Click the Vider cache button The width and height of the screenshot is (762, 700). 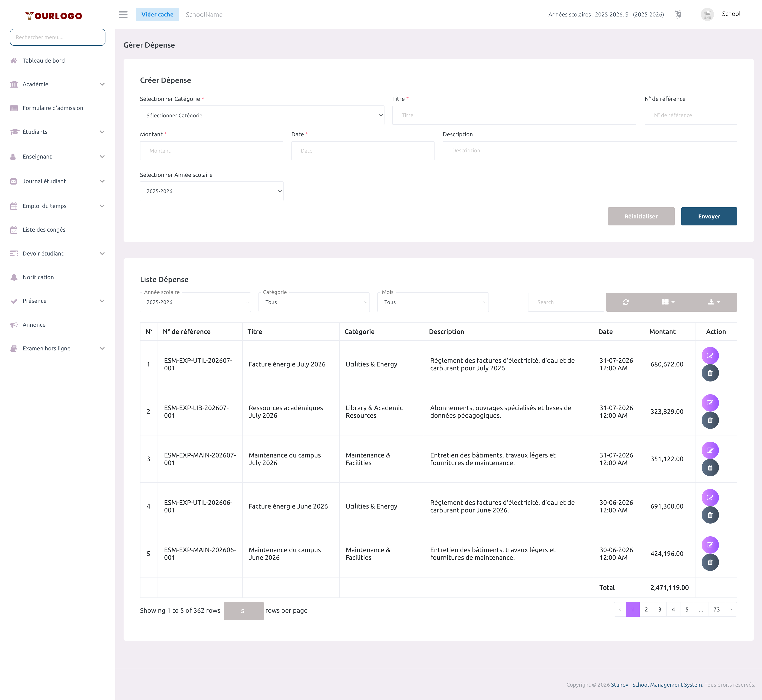(x=157, y=14)
